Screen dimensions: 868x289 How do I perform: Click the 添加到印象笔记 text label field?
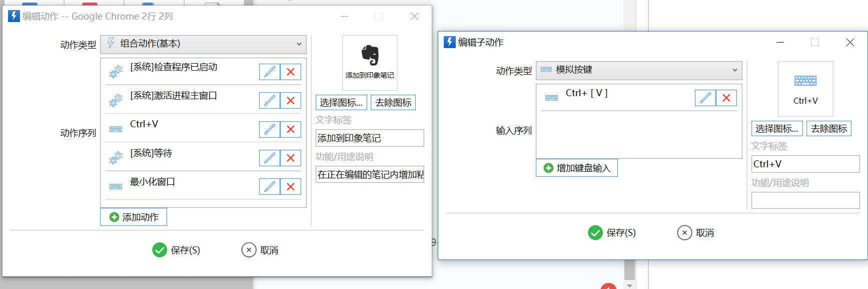(370, 138)
